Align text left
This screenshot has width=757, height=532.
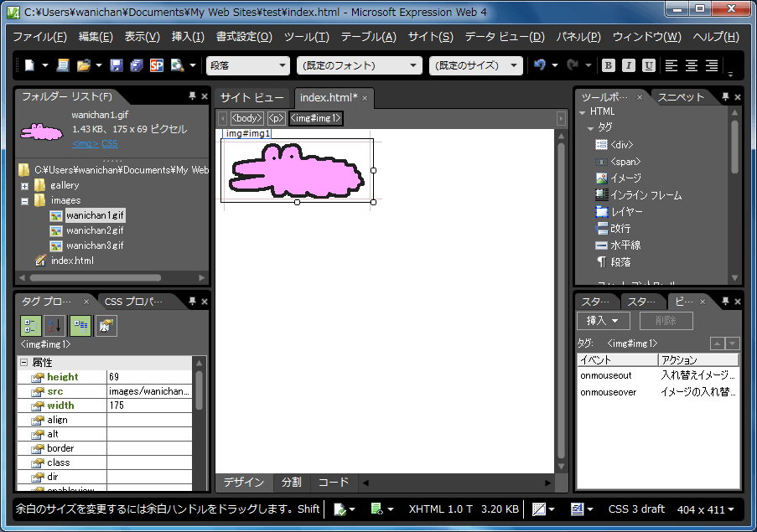pyautogui.click(x=671, y=65)
